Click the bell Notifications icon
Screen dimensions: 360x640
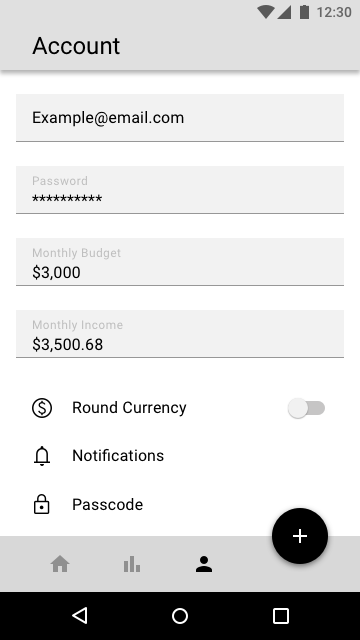pos(42,456)
